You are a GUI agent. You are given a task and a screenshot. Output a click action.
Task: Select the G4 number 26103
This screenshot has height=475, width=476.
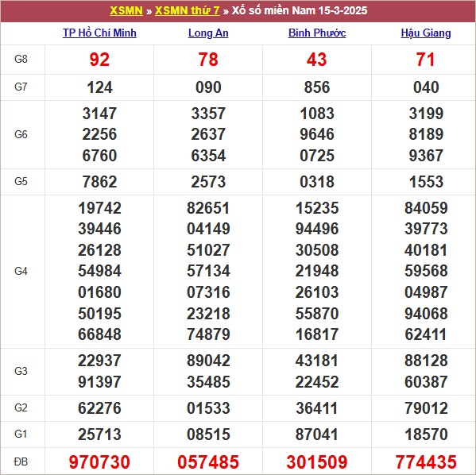(x=317, y=292)
